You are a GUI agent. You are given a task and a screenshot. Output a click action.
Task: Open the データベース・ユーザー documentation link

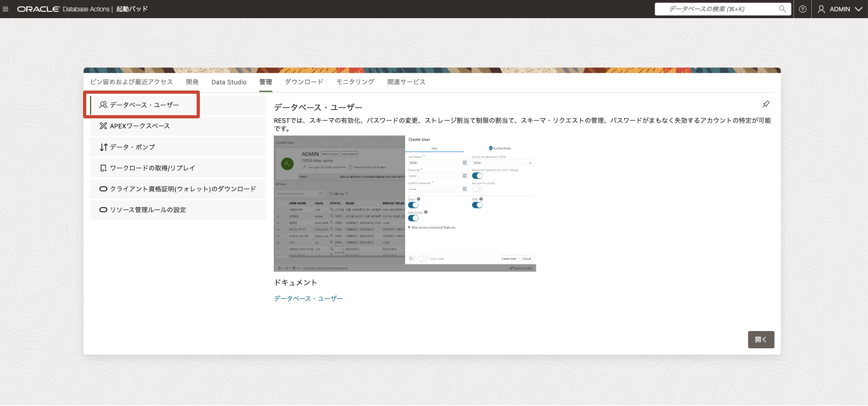click(x=308, y=299)
